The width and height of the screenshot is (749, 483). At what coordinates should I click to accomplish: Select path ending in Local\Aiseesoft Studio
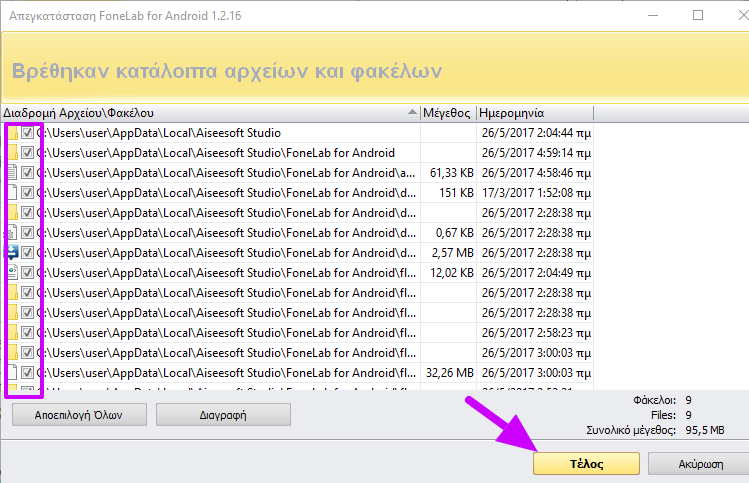click(159, 133)
